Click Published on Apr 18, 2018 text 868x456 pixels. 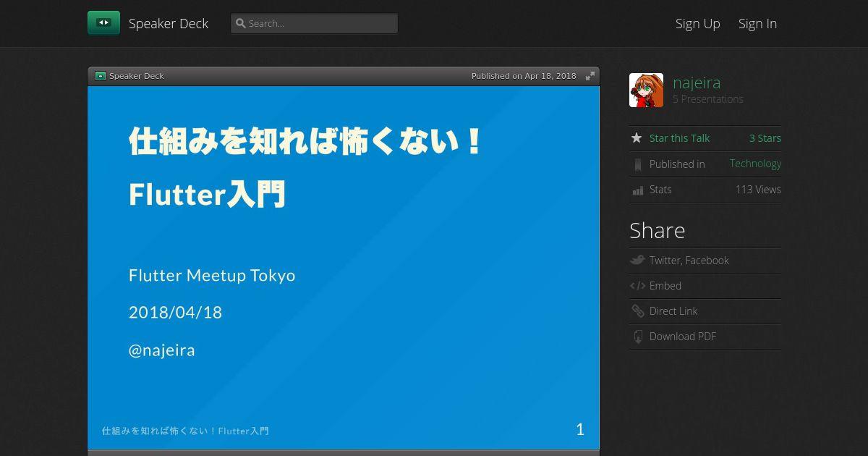(524, 76)
